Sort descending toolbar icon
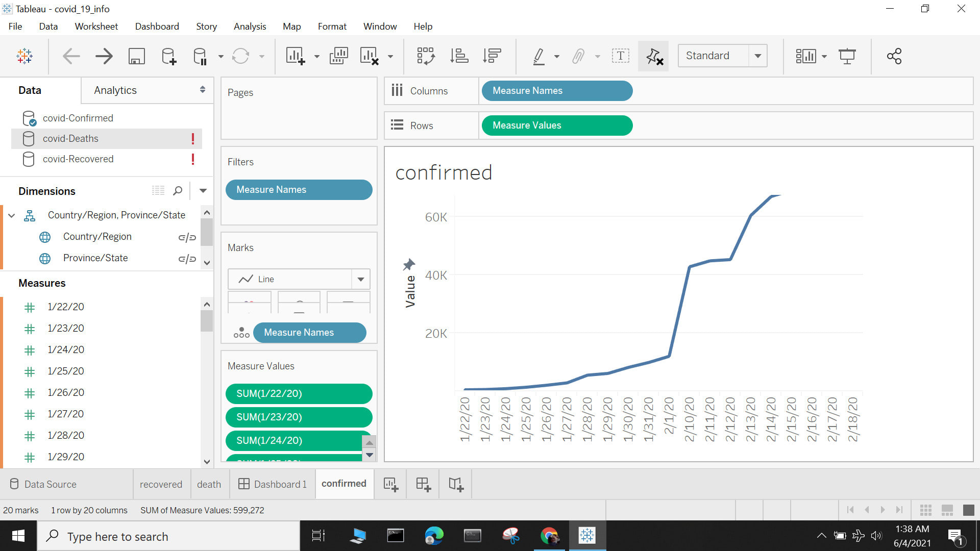980x551 pixels. pos(492,56)
